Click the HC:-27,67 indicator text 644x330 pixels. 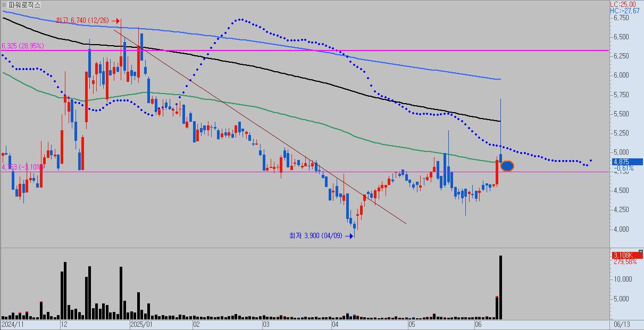point(625,11)
